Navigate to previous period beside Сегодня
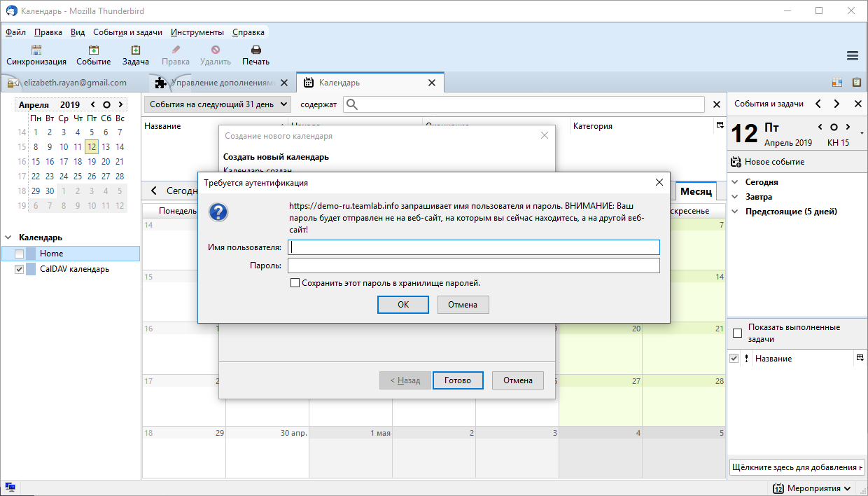The image size is (868, 496). pyautogui.click(x=154, y=191)
